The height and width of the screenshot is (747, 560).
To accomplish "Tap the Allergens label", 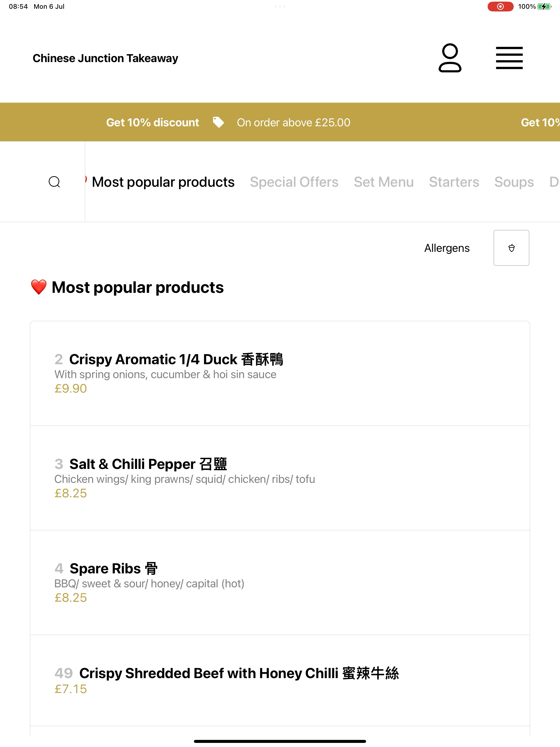I will click(447, 248).
